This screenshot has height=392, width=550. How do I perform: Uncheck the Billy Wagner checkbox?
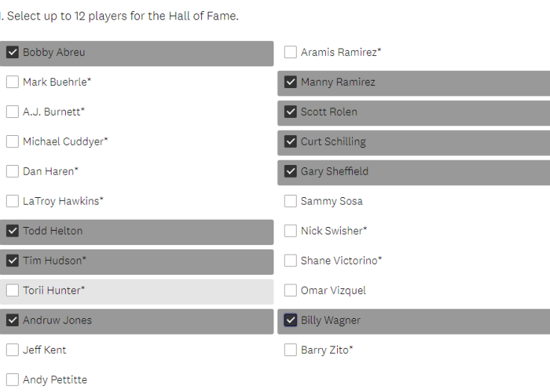(291, 320)
